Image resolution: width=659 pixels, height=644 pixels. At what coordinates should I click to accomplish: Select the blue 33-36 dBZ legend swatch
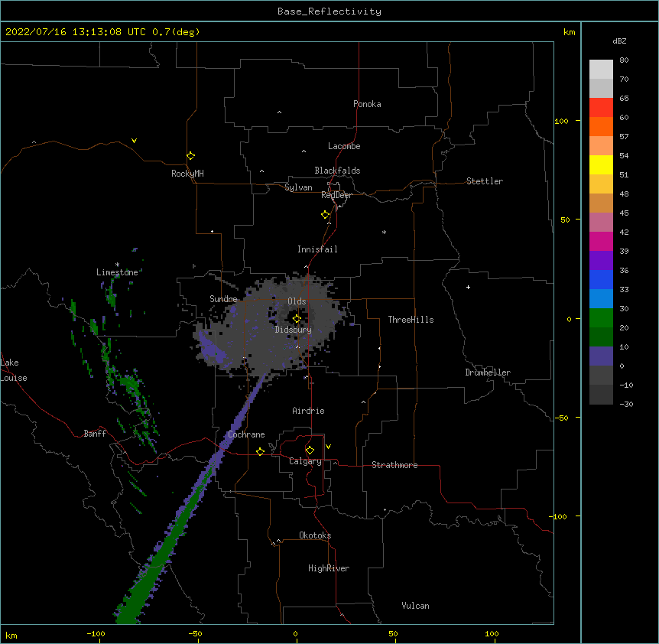coord(601,279)
